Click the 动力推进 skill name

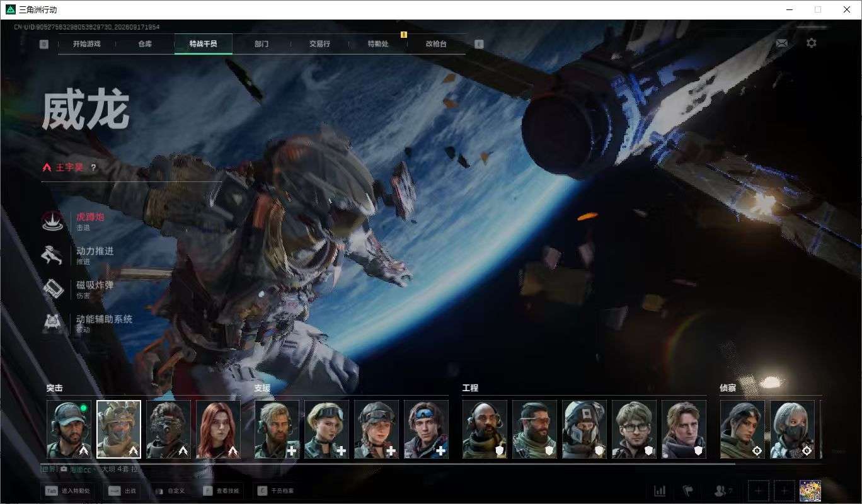click(95, 251)
